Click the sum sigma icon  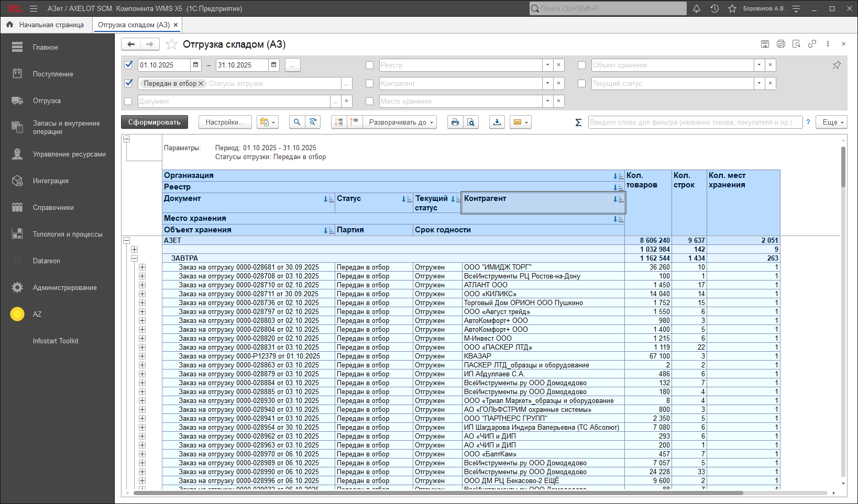(578, 122)
